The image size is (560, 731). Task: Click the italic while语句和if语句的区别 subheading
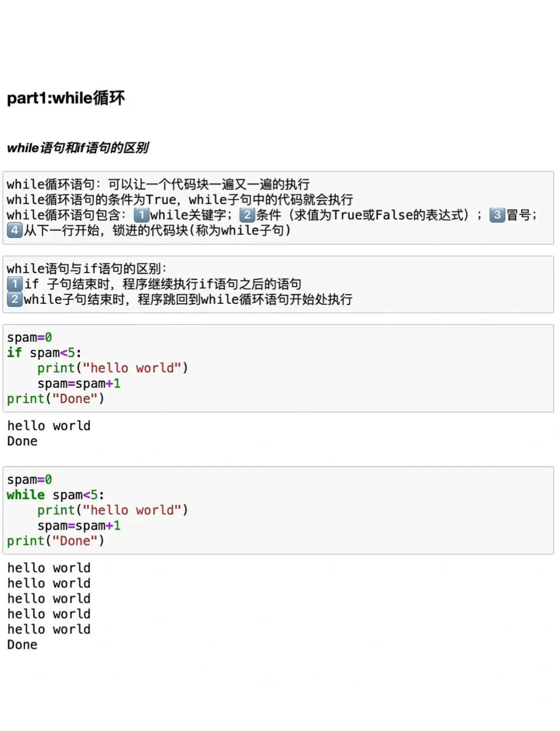pyautogui.click(x=78, y=148)
